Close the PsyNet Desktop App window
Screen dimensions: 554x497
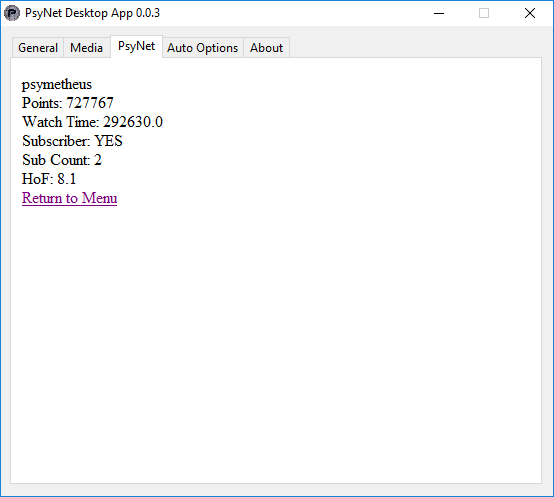(x=530, y=13)
